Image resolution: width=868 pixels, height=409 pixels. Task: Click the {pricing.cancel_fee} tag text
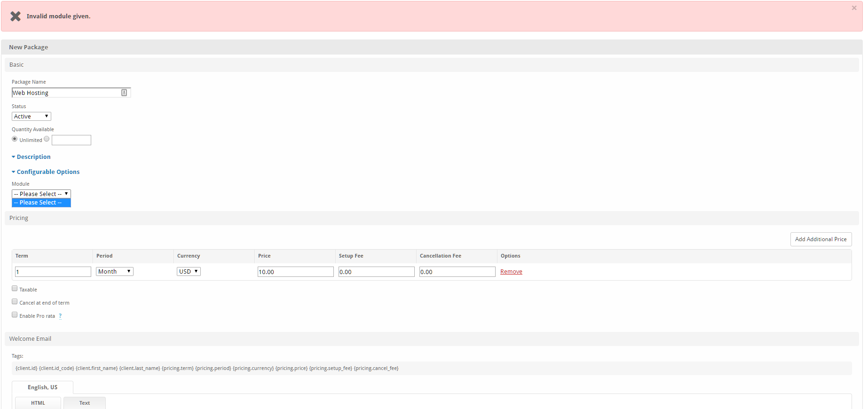[376, 368]
